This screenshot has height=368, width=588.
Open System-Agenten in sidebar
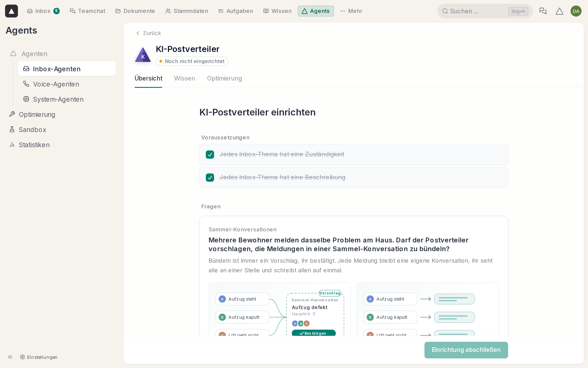(x=67, y=99)
